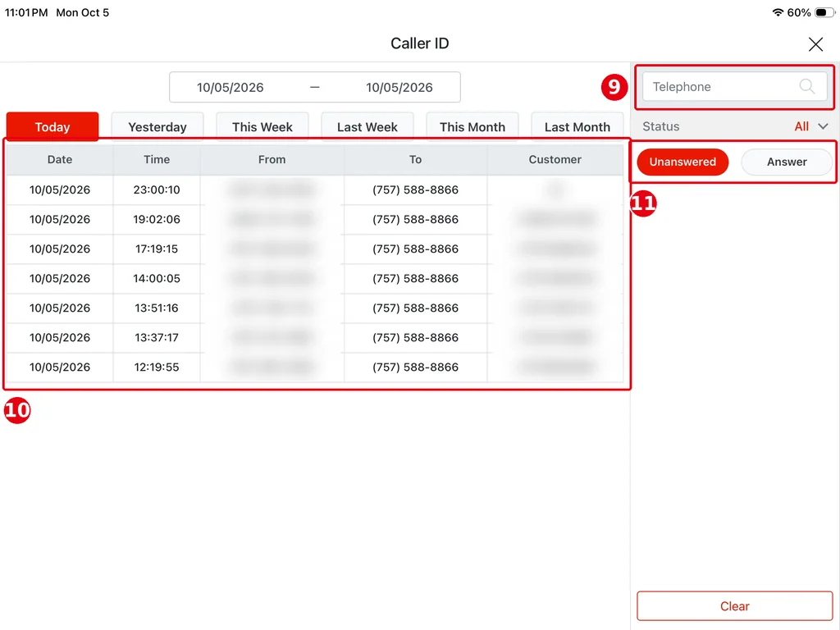Expand the Status chevron

(823, 126)
